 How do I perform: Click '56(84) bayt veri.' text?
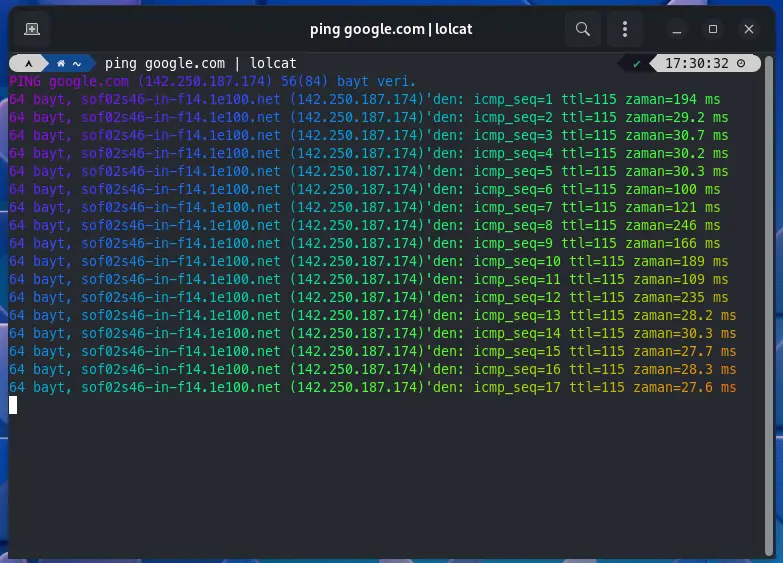click(348, 81)
